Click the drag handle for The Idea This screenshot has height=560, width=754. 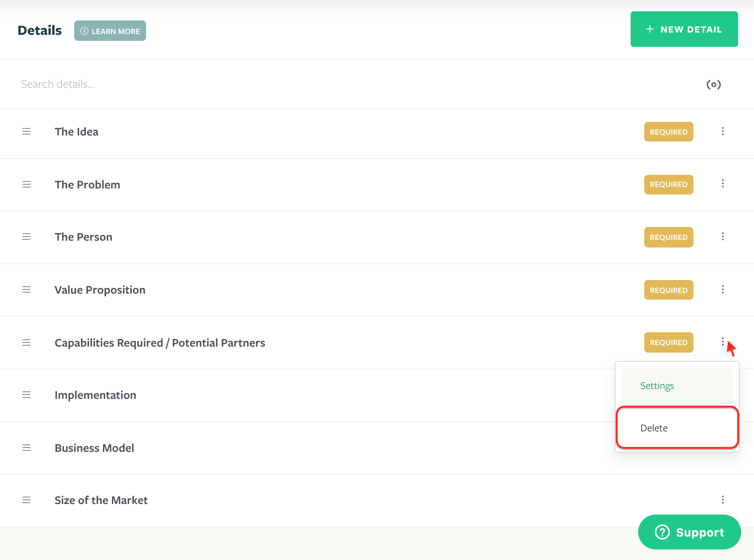26,131
